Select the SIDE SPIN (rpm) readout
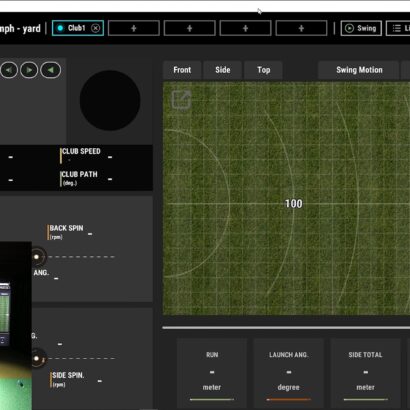This screenshot has height=410, width=410. point(76,379)
